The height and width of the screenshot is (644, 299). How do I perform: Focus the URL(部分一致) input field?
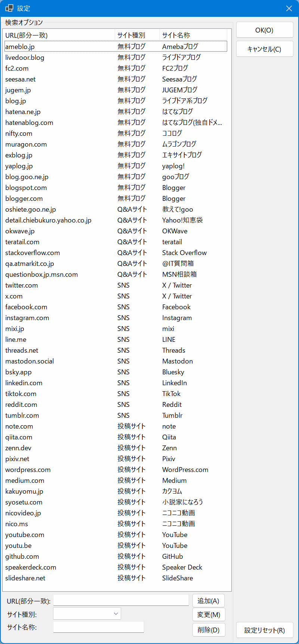pos(121,600)
